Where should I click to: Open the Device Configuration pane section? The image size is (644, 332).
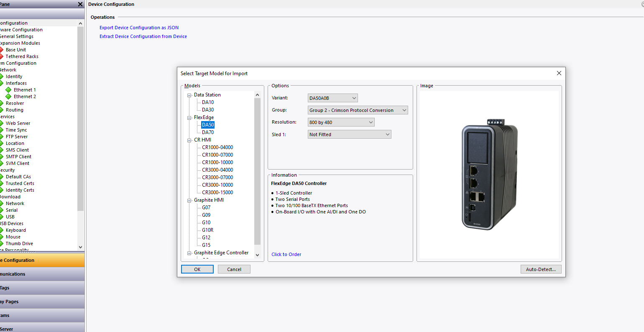pos(42,260)
